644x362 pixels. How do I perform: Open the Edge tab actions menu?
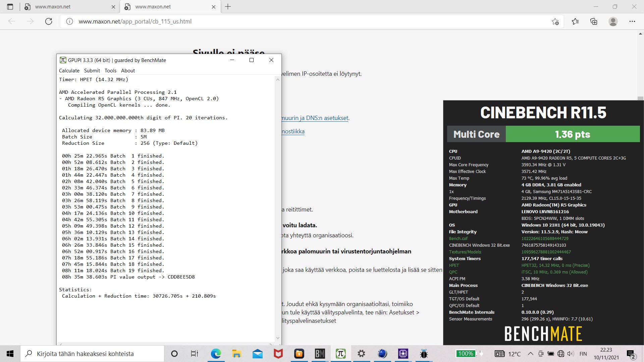(10, 7)
